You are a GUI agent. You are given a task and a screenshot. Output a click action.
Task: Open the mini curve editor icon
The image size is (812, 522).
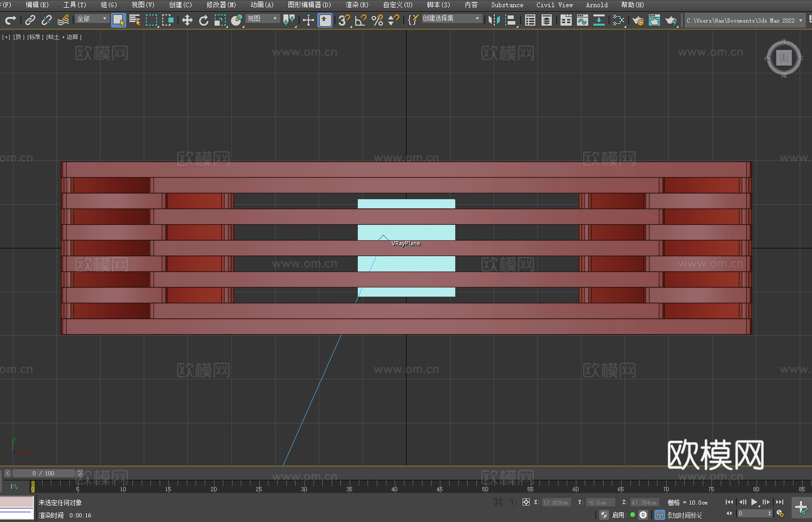[x=14, y=486]
